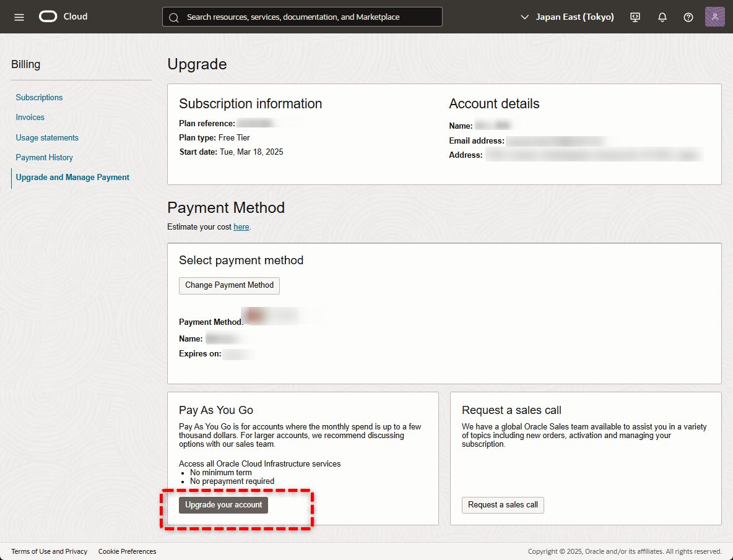Follow the 'here' cost estimate link
The image size is (733, 560).
click(241, 226)
